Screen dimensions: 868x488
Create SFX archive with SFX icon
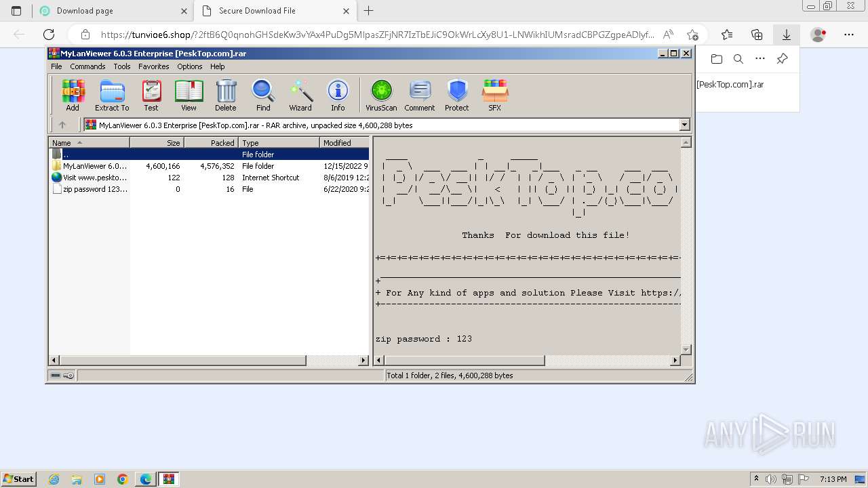(x=495, y=95)
